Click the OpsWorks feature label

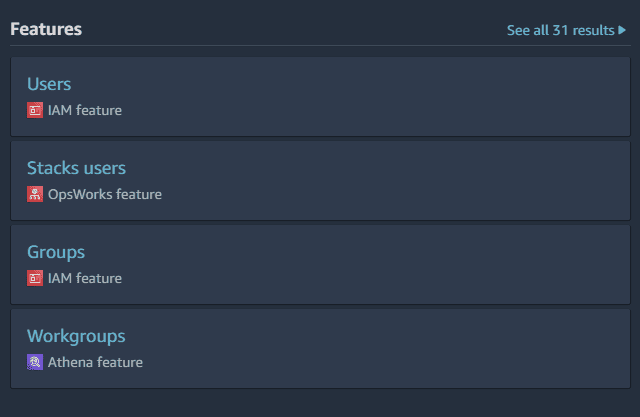[105, 194]
